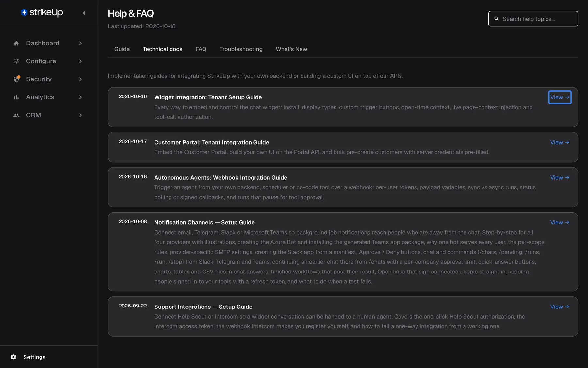Click the search magnifier icon
This screenshot has width=588, height=368.
[497, 19]
